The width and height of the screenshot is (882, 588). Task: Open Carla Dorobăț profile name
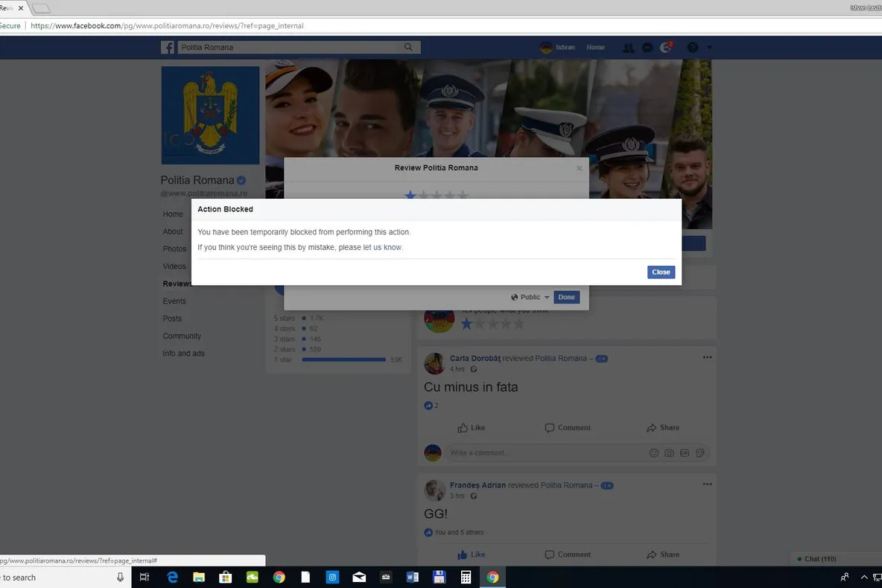pos(475,358)
